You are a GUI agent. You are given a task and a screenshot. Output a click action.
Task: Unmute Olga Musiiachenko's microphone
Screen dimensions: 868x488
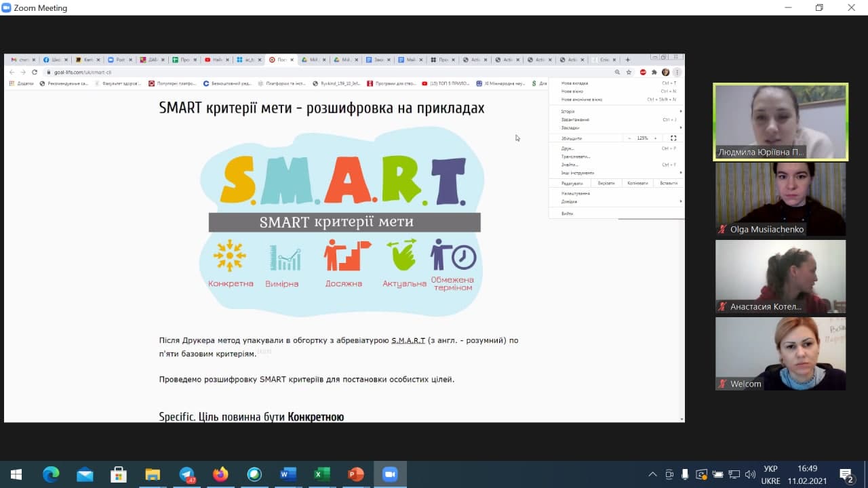720,229
